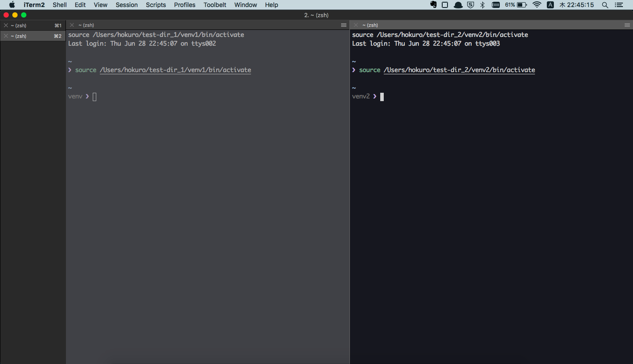Open Spotlight search magnifier icon
Viewport: 633px width, 364px height.
[x=605, y=5]
